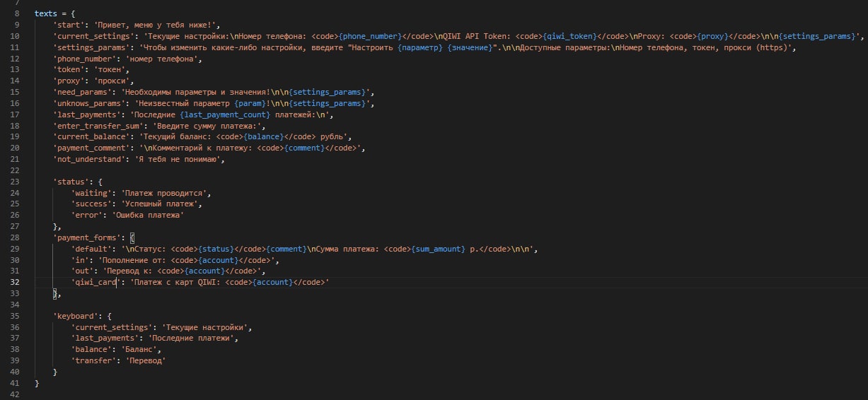Click the string 'Перевод' on line 39
Viewport: 868px width, 400px height.
click(147, 363)
